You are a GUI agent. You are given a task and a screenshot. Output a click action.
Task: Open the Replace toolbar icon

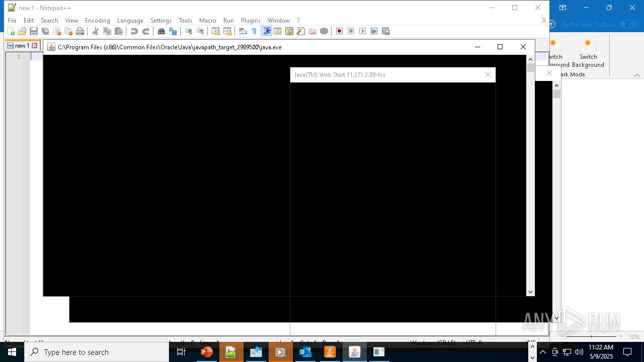(x=173, y=31)
